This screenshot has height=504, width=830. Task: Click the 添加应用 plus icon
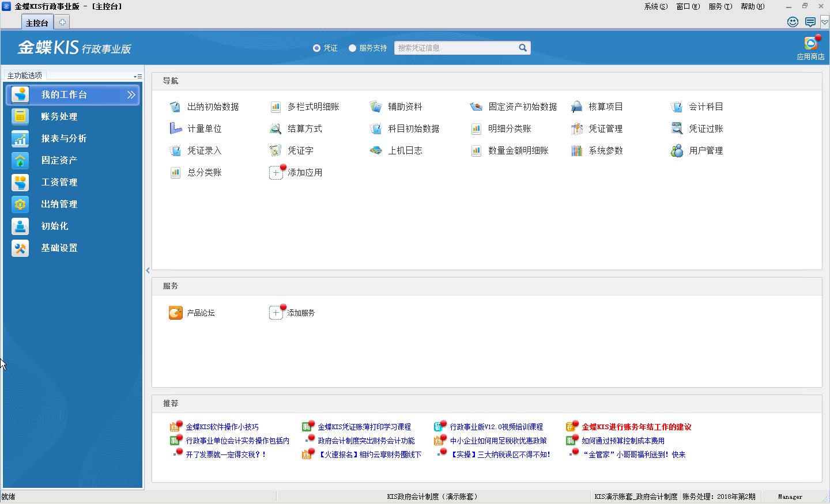coord(276,173)
